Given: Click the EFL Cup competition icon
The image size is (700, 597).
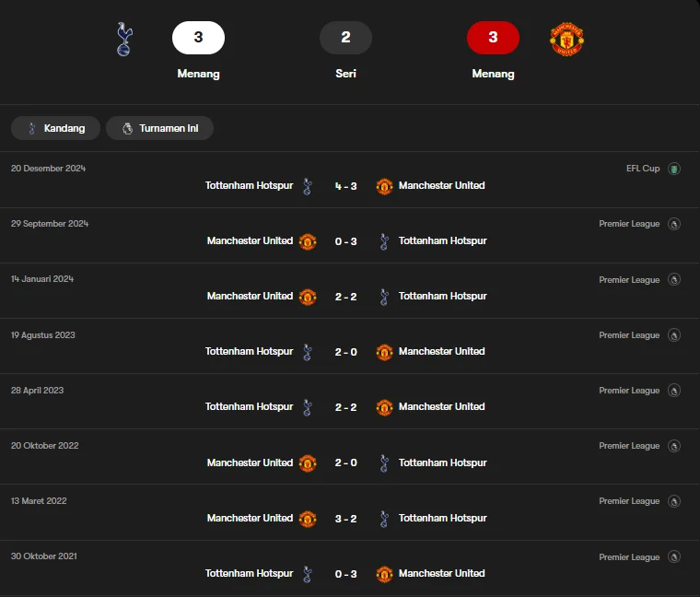Looking at the screenshot, I should click(x=674, y=169).
